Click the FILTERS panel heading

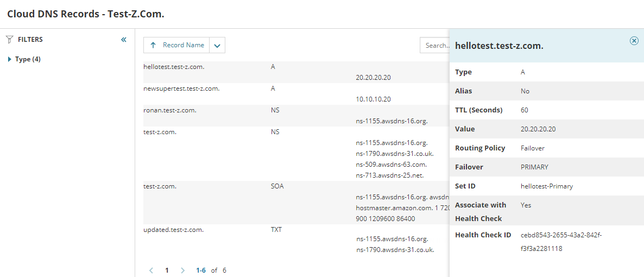click(30, 40)
